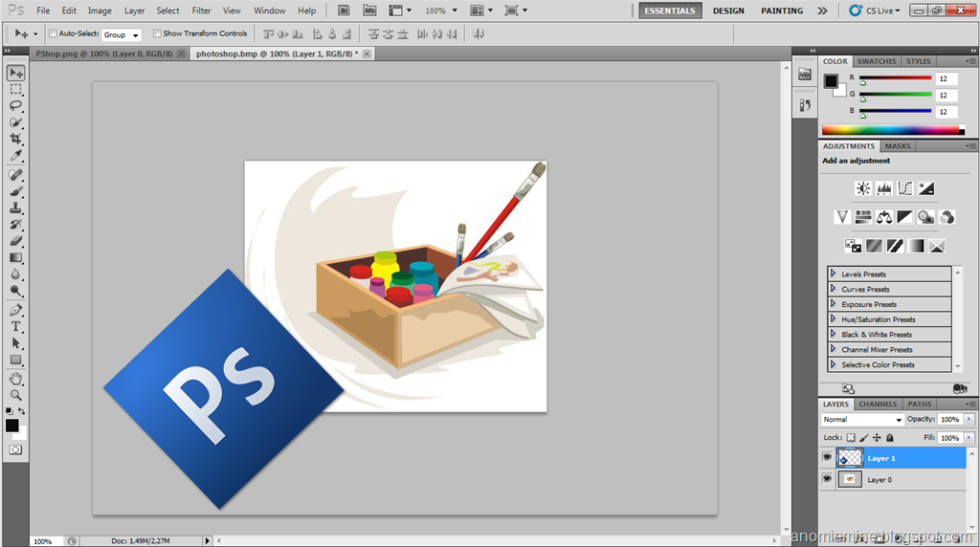The height and width of the screenshot is (547, 980).
Task: Add a Curves adjustment
Action: coord(905,188)
